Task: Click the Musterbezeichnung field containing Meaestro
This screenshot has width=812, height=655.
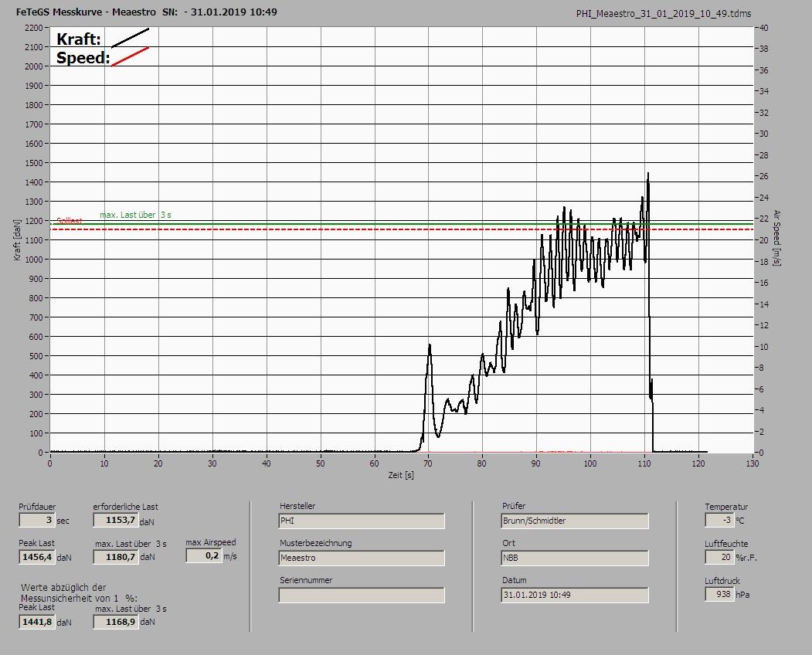Action: click(x=362, y=558)
